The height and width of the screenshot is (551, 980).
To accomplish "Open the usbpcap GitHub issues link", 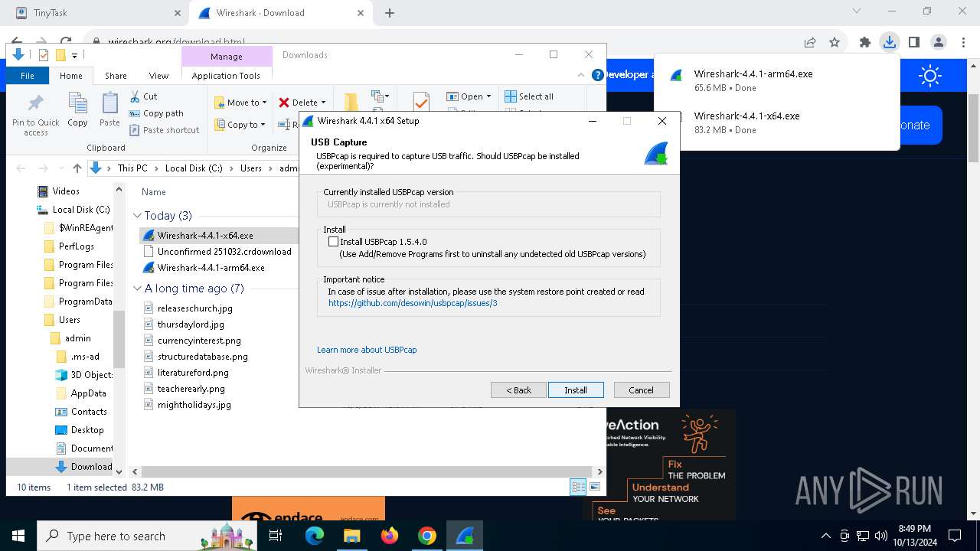I will coord(413,303).
